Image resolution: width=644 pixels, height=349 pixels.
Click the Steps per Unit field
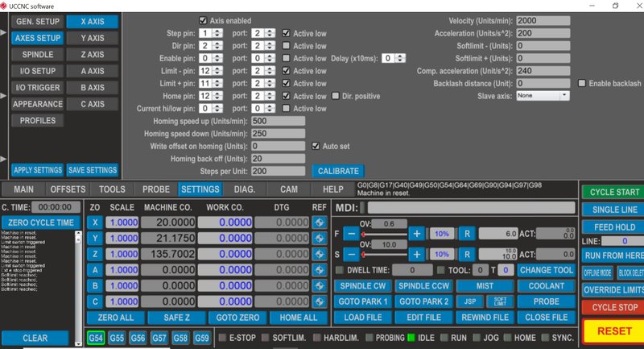pyautogui.click(x=278, y=171)
